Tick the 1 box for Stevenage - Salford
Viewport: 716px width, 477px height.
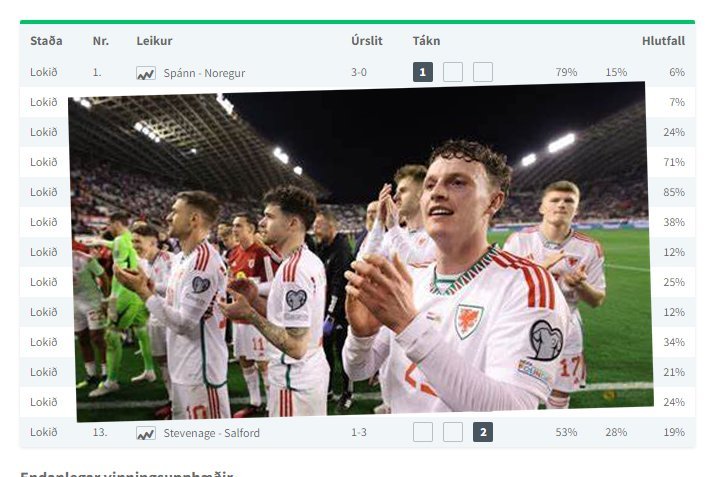coord(423,432)
